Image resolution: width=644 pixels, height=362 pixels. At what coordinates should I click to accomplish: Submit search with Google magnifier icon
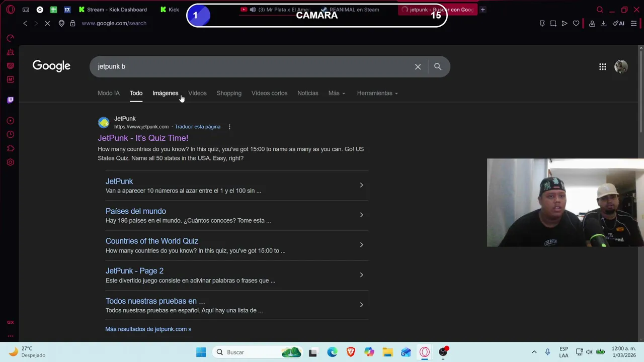coord(438,66)
